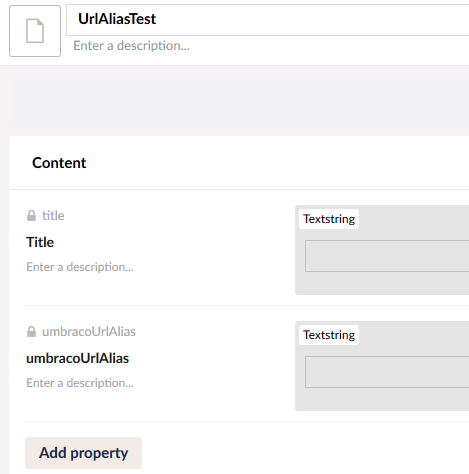Edit the UrlAliasTest name field
This screenshot has width=469, height=474.
click(x=268, y=20)
